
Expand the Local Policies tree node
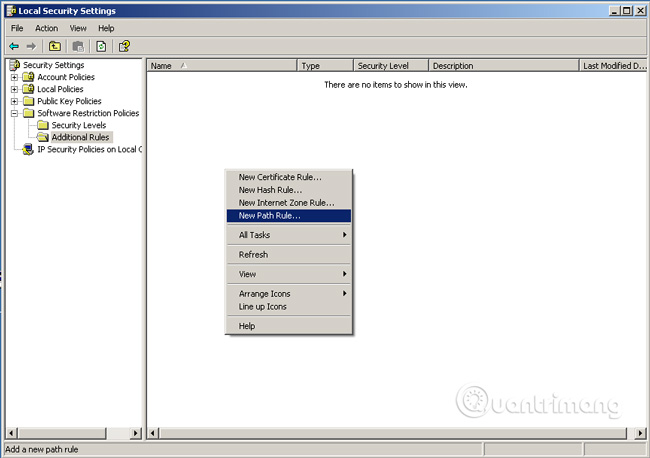[14, 89]
